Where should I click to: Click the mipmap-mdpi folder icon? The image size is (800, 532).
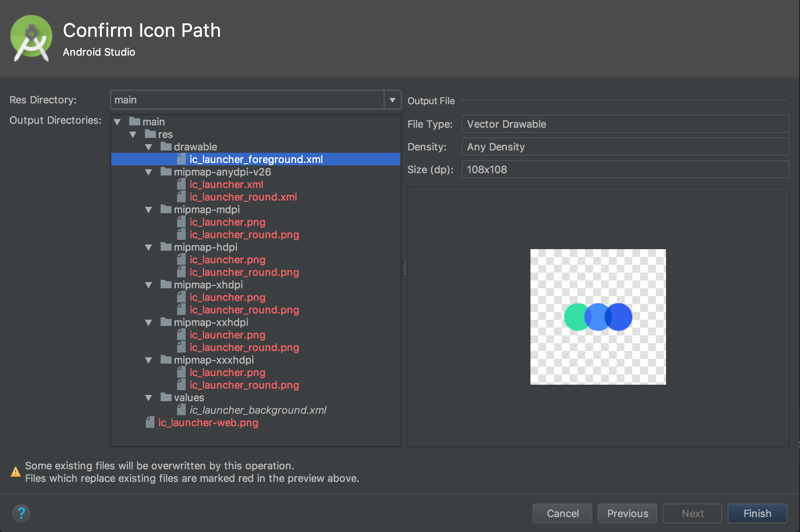point(166,209)
